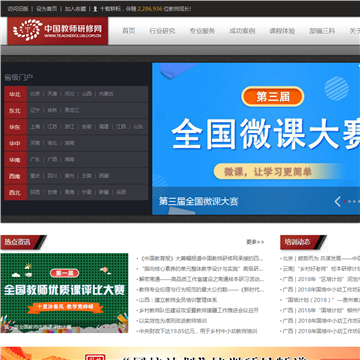Click the 加入收藏 link

click(x=75, y=9)
